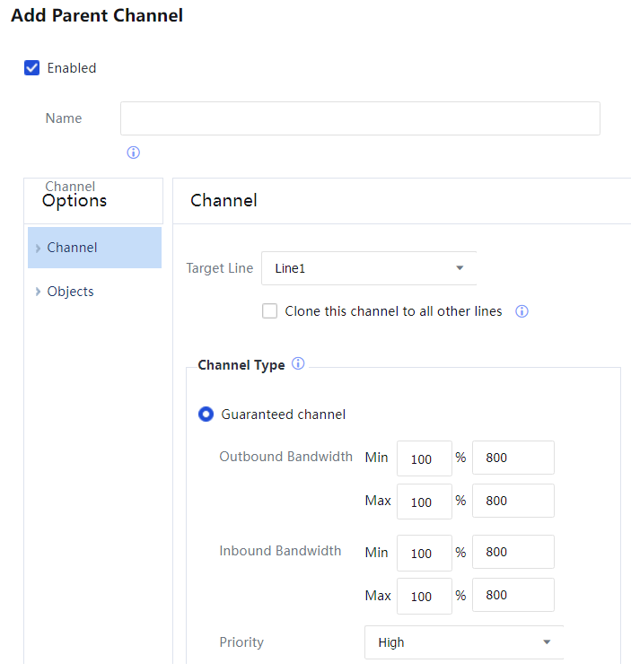Switch to Objects in the options sidebar
The image size is (631, 672).
pos(70,292)
